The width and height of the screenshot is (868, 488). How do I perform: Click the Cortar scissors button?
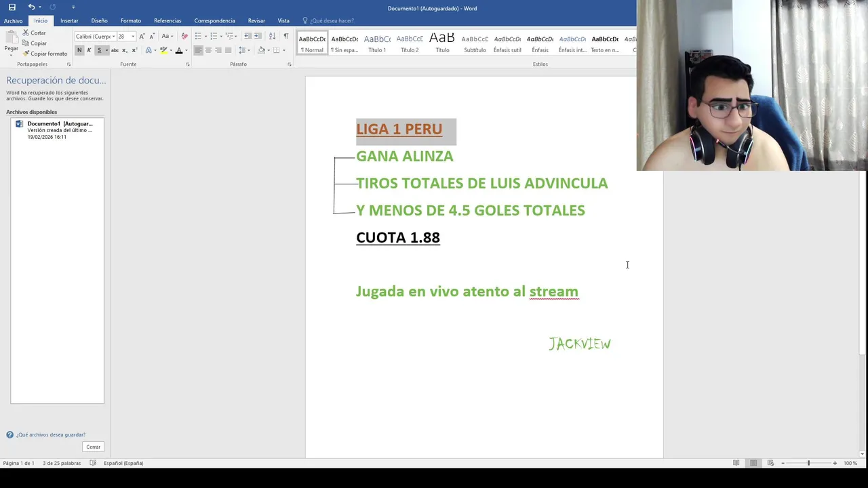tap(34, 33)
